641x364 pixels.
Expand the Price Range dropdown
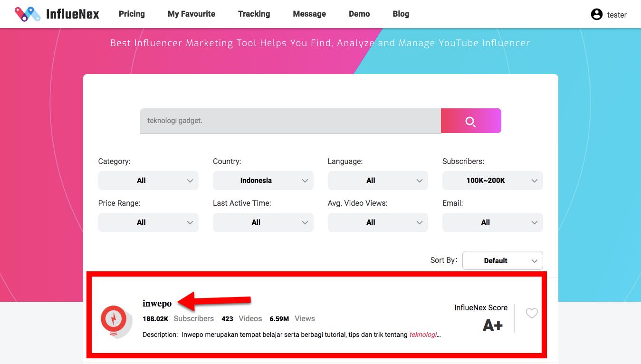click(x=148, y=222)
